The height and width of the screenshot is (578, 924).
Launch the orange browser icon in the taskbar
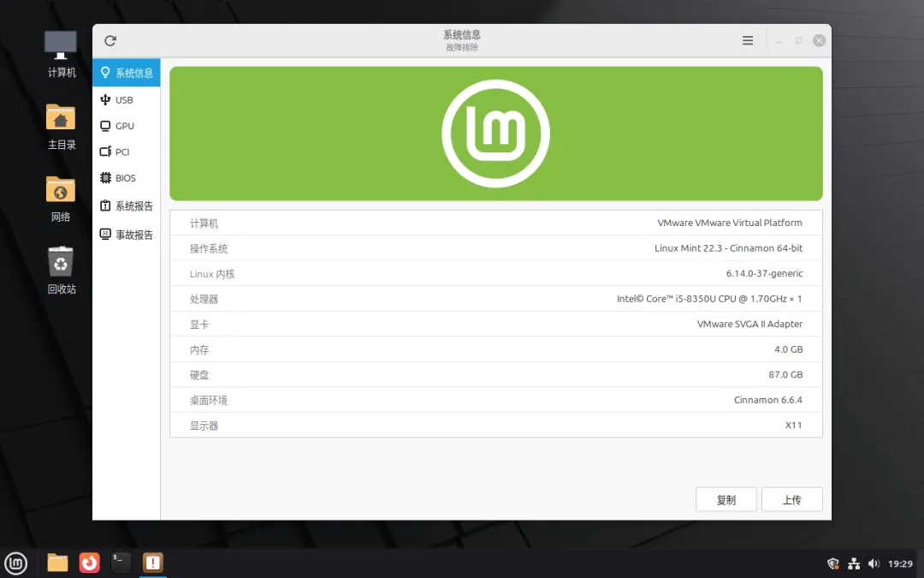(x=90, y=563)
